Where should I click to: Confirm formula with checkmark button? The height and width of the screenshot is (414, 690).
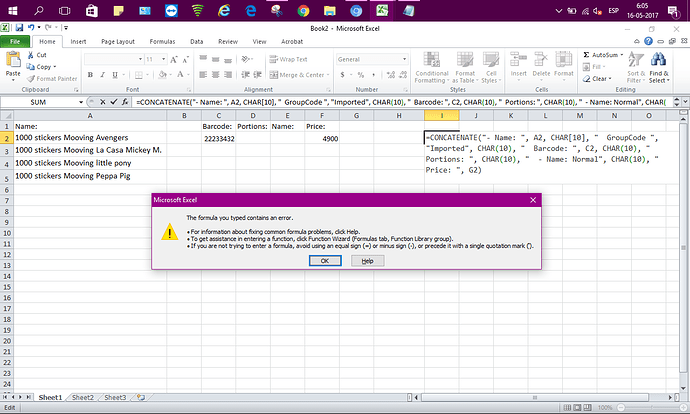pyautogui.click(x=114, y=102)
